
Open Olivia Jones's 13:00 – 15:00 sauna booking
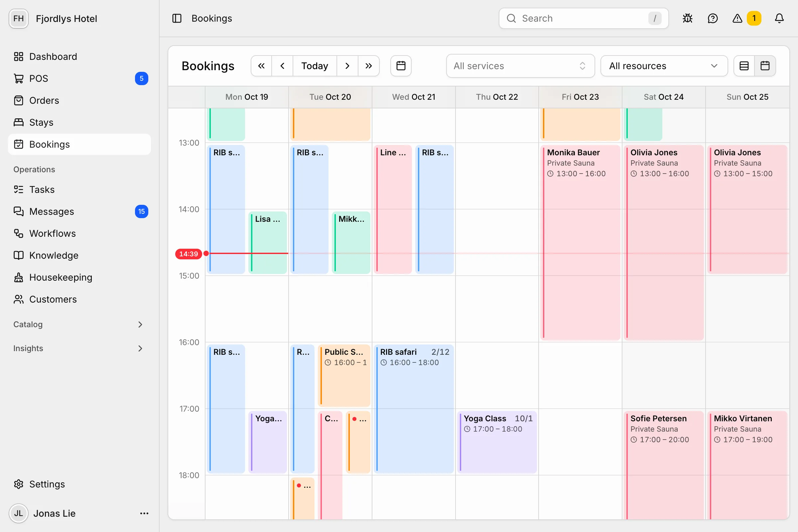point(747,209)
